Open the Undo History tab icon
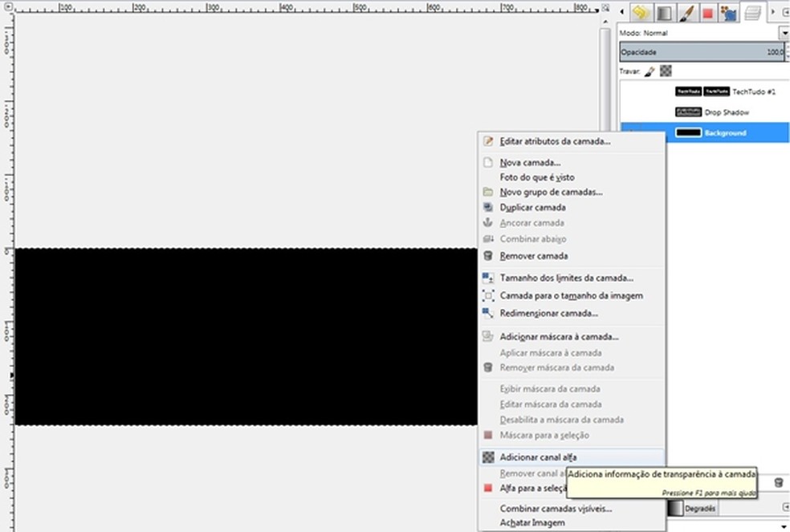790x532 pixels. tap(640, 12)
